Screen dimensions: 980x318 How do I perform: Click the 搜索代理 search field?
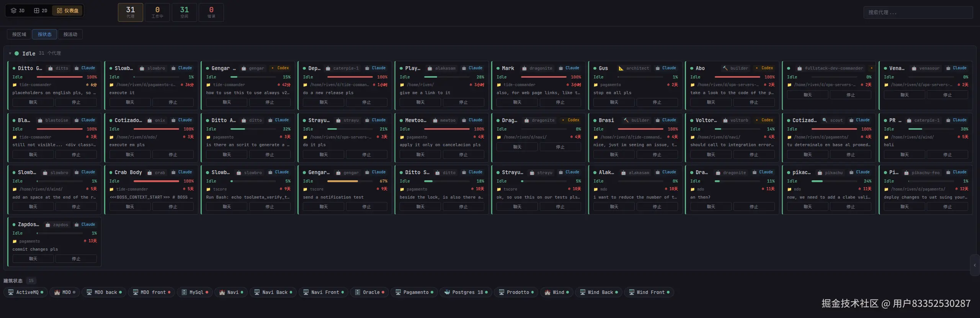(x=918, y=12)
